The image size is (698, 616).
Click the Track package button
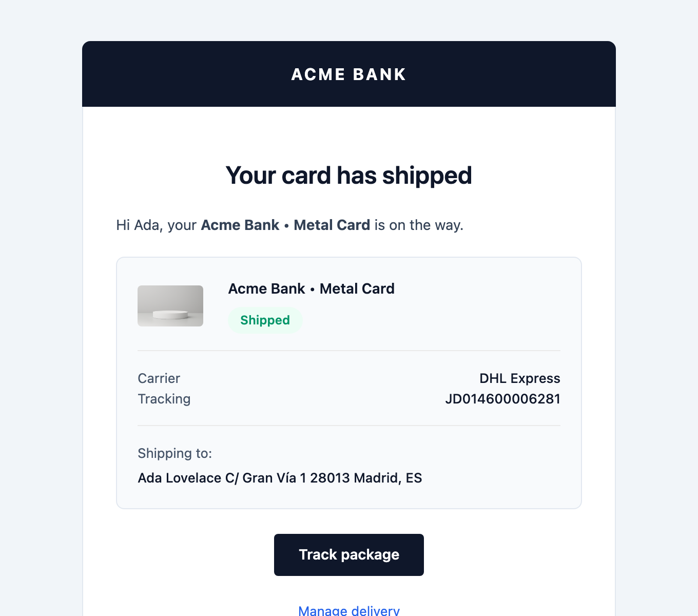[x=348, y=554]
